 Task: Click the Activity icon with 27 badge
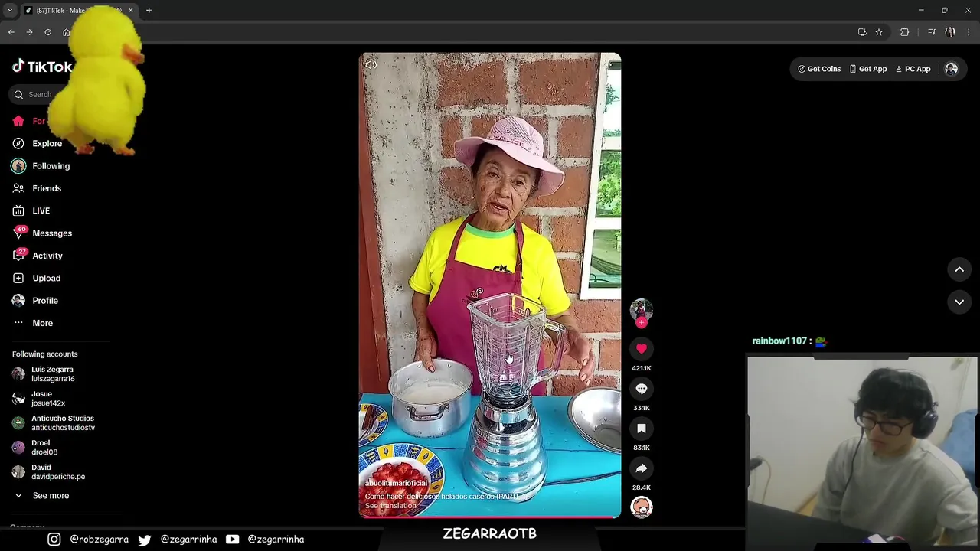pyautogui.click(x=18, y=255)
